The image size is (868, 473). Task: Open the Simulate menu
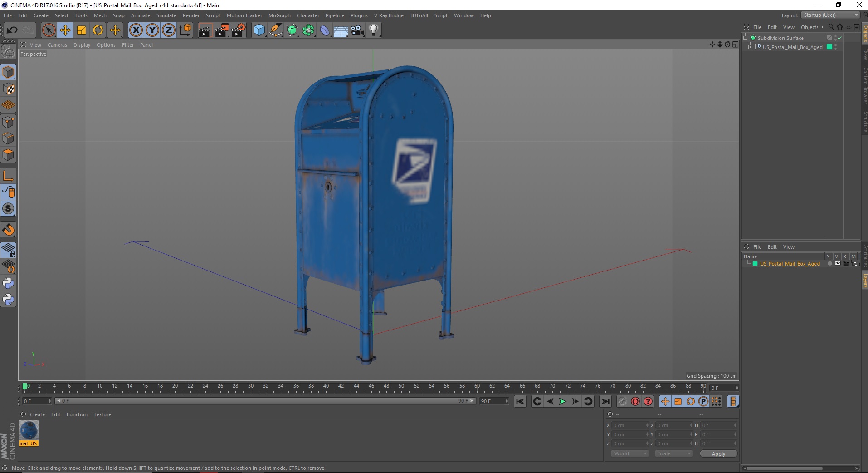[166, 15]
